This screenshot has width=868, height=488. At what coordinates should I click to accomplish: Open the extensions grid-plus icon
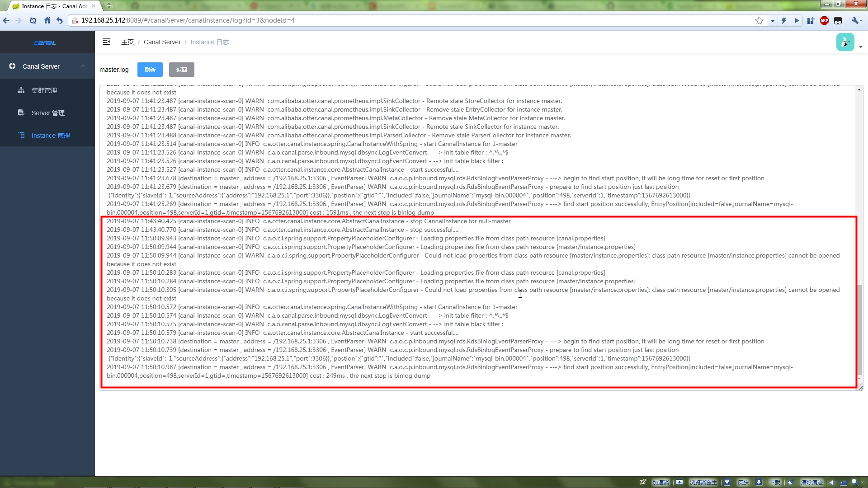pyautogui.click(x=811, y=20)
